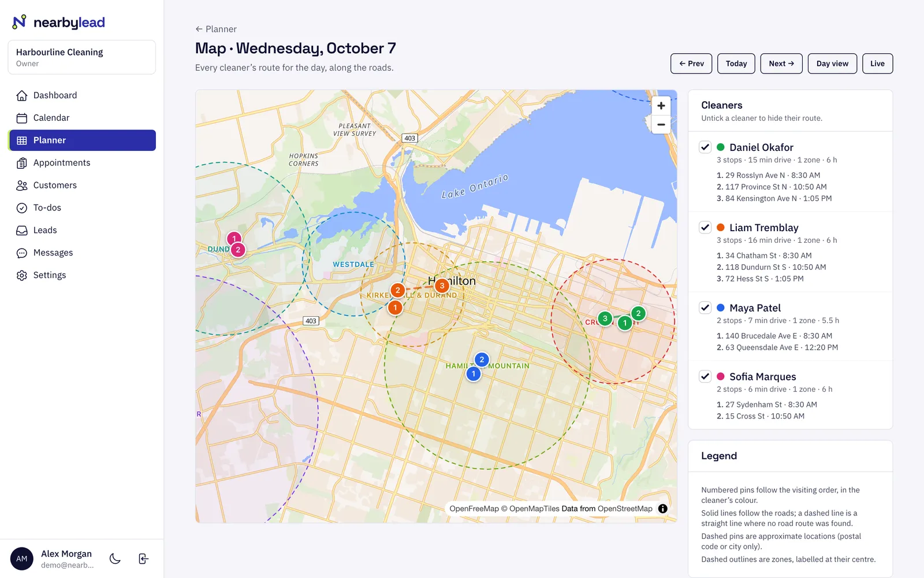This screenshot has width=924, height=578.
Task: Click the Next day button
Action: point(781,64)
